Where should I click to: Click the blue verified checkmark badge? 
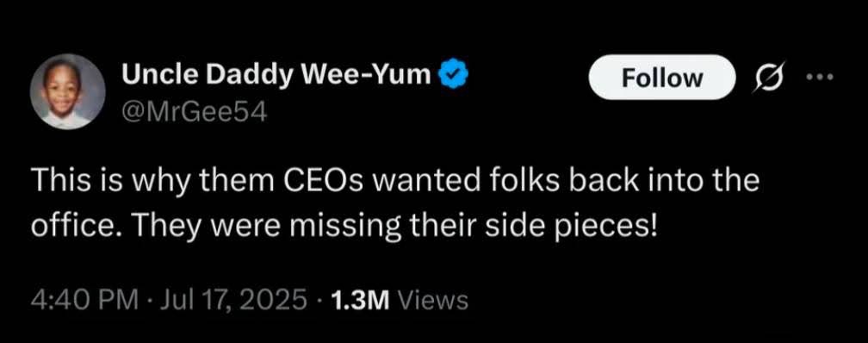(455, 73)
